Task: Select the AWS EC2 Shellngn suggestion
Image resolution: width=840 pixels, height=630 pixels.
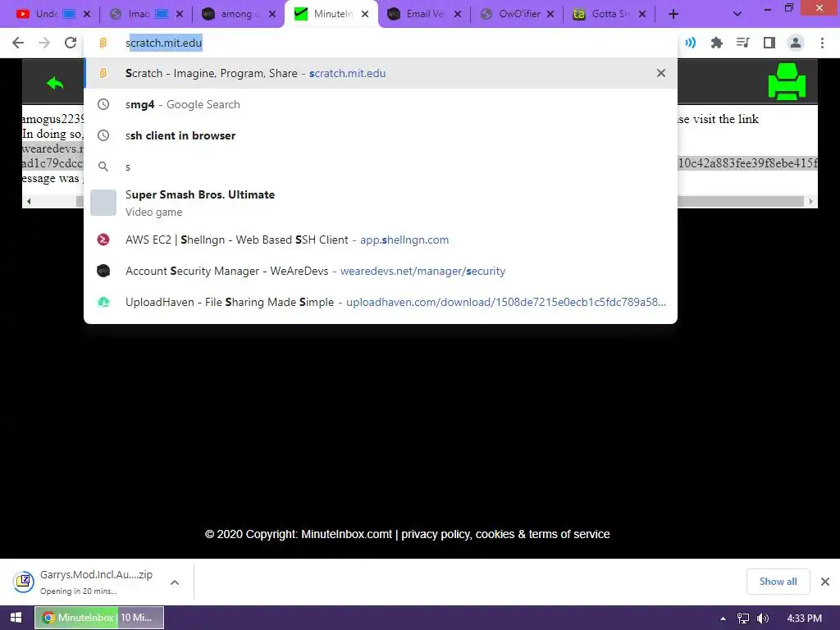Action: click(x=381, y=240)
